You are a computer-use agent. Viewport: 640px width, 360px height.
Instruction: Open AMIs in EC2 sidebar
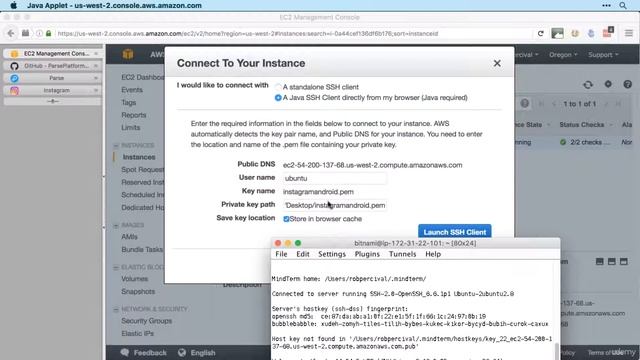129,237
